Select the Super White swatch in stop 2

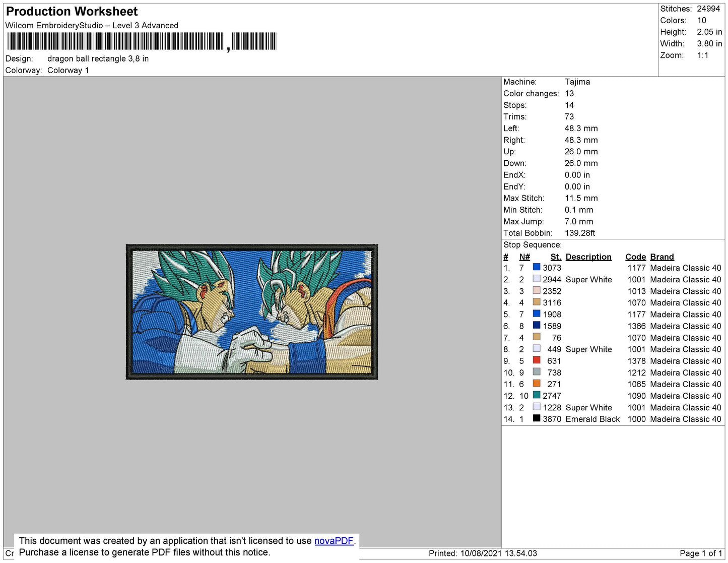(x=537, y=279)
